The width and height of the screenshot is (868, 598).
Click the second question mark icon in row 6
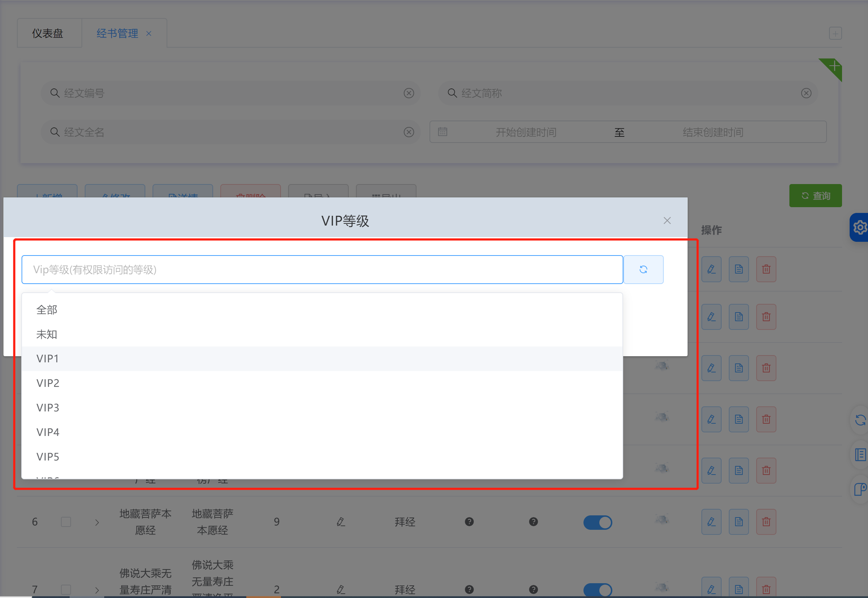point(533,521)
